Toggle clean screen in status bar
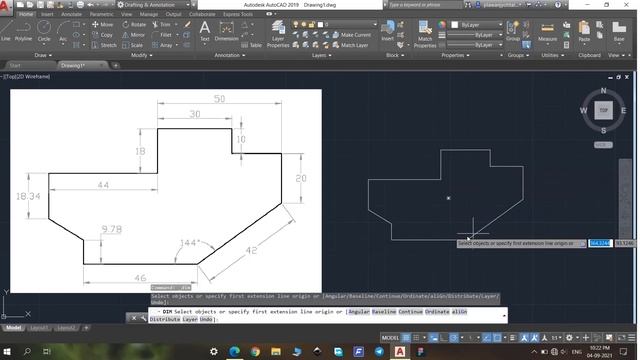 pyautogui.click(x=621, y=338)
